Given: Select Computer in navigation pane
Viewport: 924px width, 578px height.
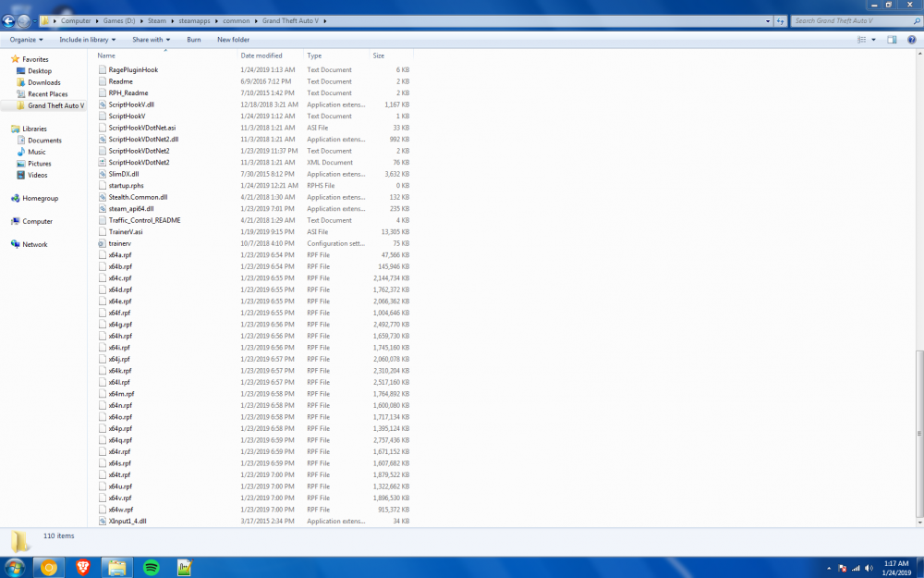Looking at the screenshot, I should click(37, 221).
